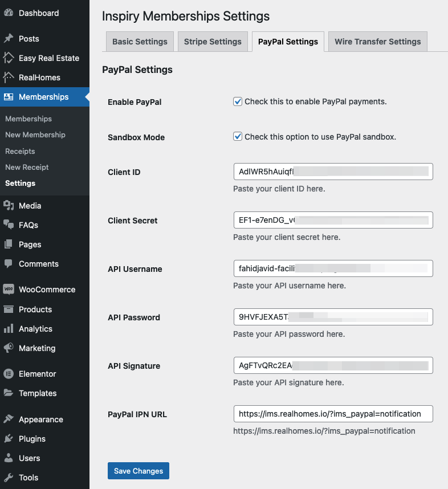Click the Analytics bar chart icon
Image resolution: width=448 pixels, height=489 pixels.
pos(9,328)
